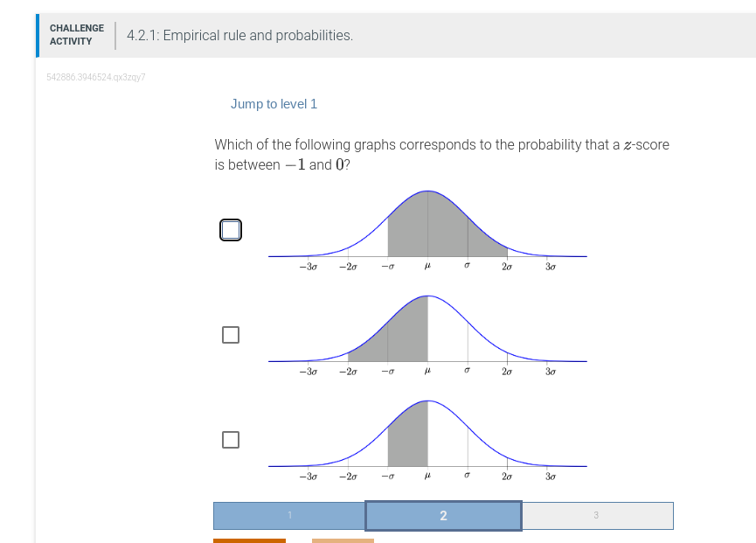This screenshot has height=543, width=756.
Task: Open the Jump to level 1 link
Action: tap(274, 103)
